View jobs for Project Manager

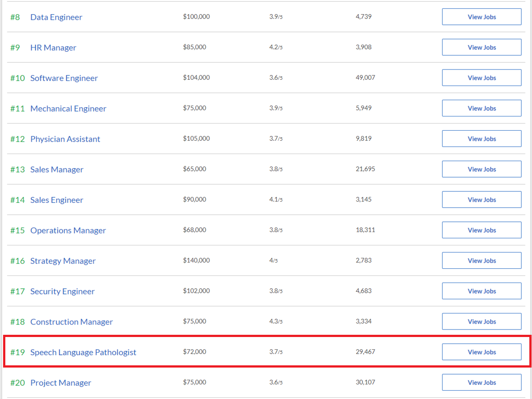click(x=481, y=383)
